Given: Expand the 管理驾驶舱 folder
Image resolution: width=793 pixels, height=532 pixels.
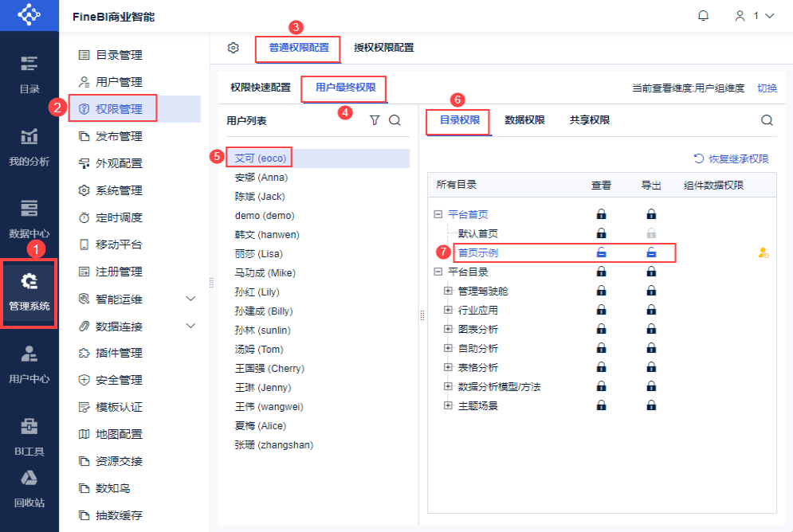Looking at the screenshot, I should pos(448,291).
